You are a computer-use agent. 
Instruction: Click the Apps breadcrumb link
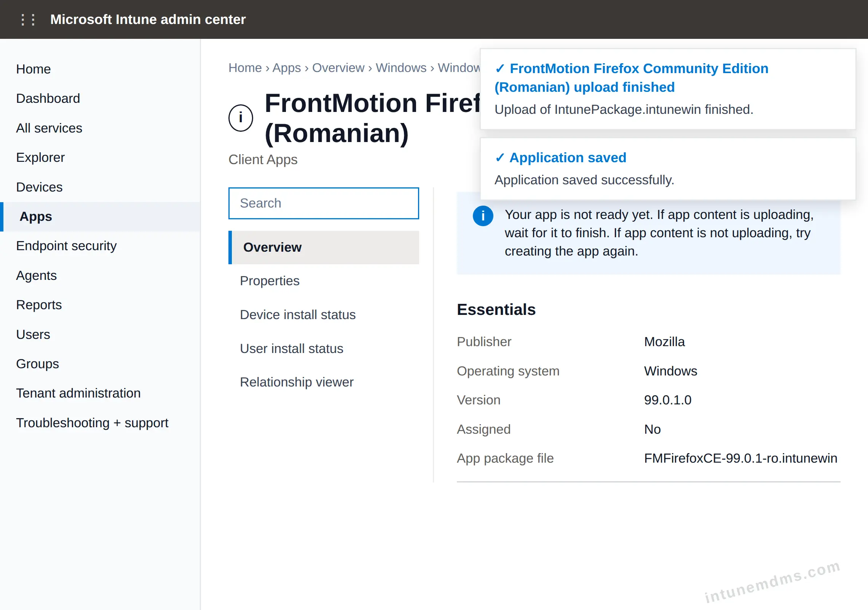286,68
